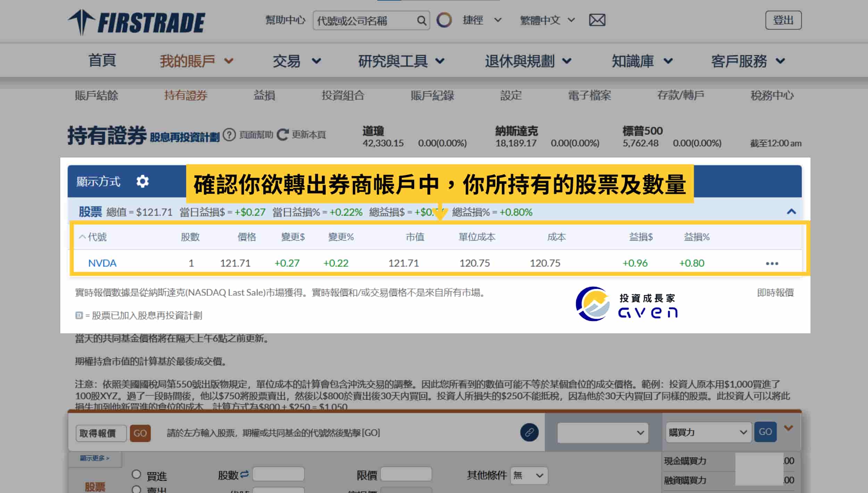Click the symbol search magnifier icon
The height and width of the screenshot is (493, 868).
(422, 20)
